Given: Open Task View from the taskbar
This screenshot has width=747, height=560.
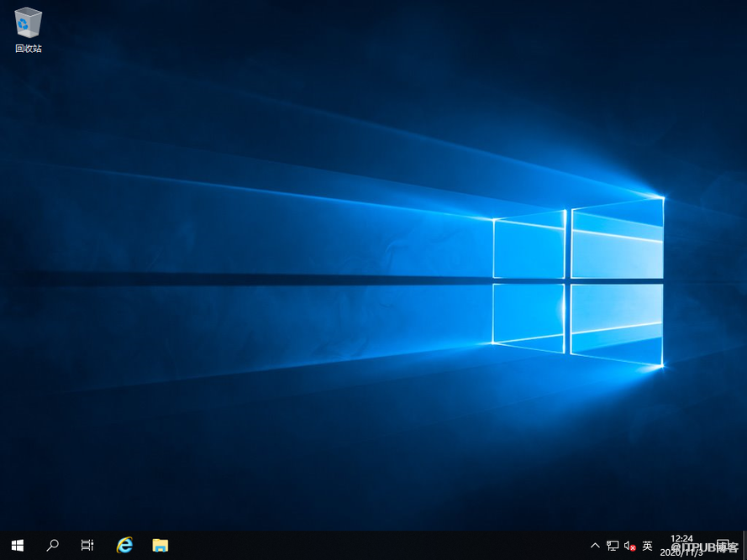Looking at the screenshot, I should (87, 545).
